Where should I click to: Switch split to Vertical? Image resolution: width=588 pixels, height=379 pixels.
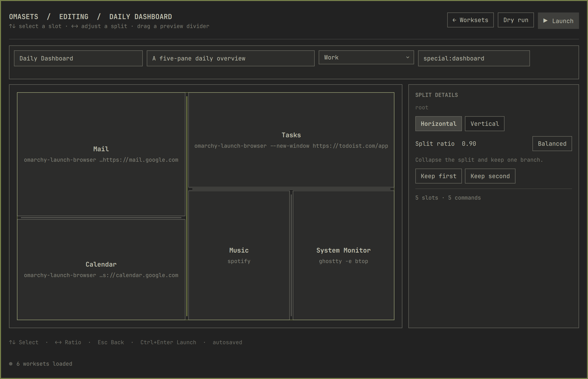pos(484,124)
